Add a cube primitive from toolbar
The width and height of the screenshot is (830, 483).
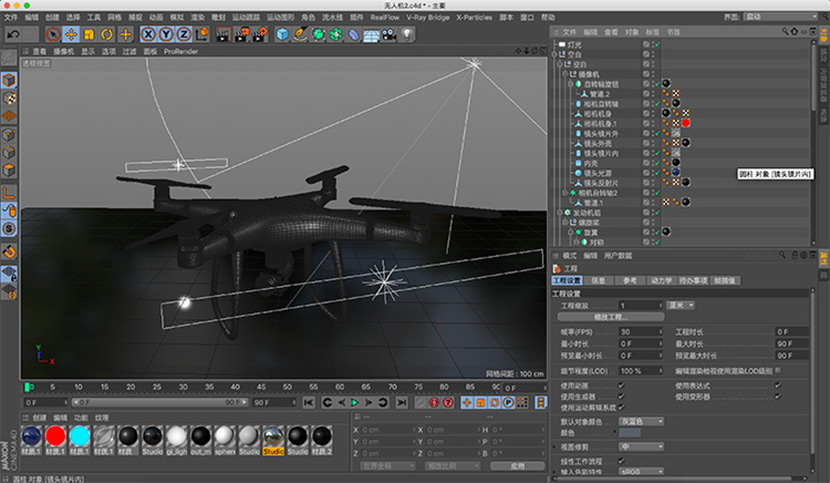tap(283, 34)
